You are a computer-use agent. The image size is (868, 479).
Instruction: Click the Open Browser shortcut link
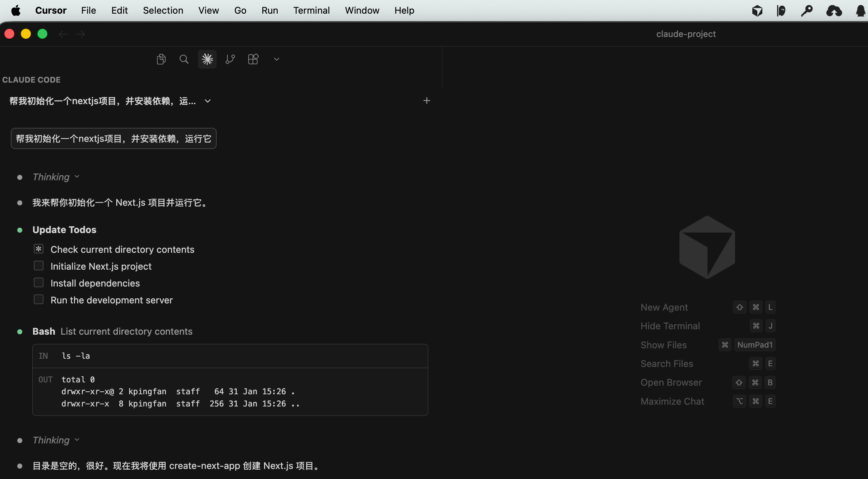pyautogui.click(x=671, y=382)
